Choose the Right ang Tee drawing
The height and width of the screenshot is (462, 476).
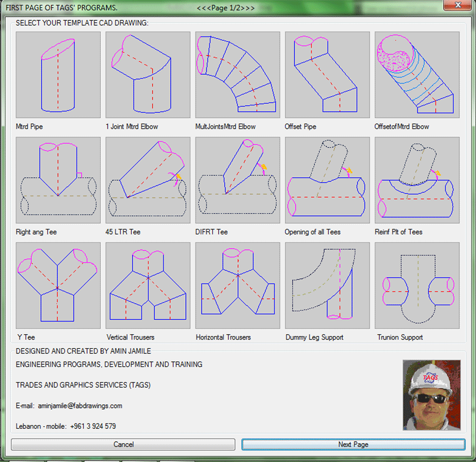click(58, 180)
